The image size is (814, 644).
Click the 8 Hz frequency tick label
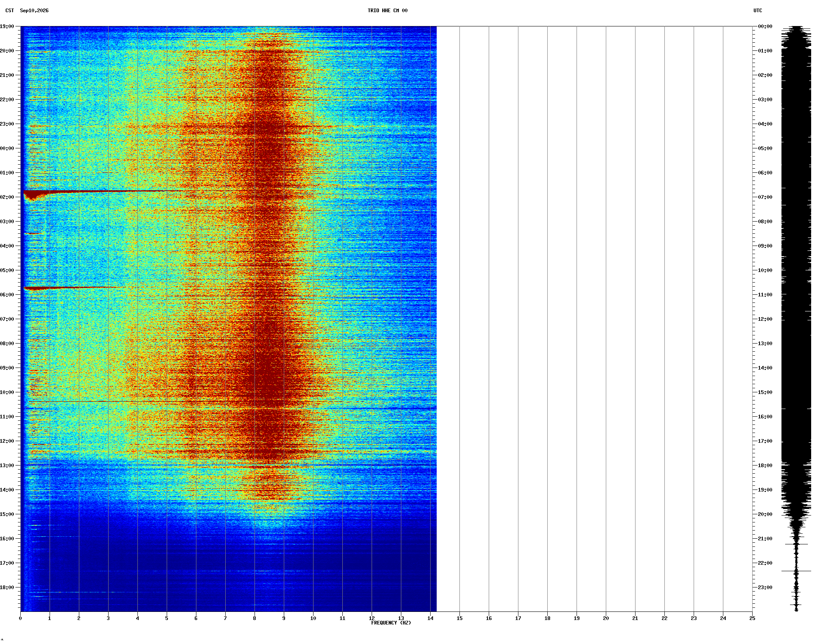255,618
